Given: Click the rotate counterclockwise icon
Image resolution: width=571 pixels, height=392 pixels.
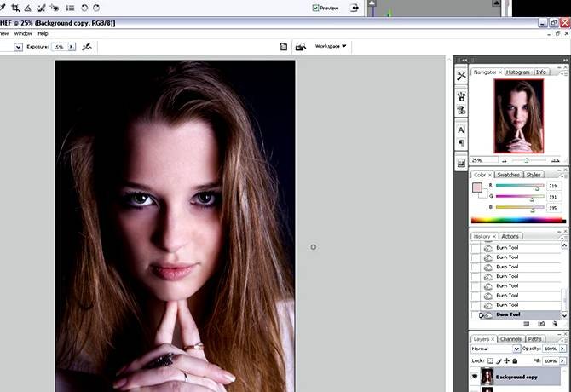Looking at the screenshot, I should pyautogui.click(x=84, y=8).
